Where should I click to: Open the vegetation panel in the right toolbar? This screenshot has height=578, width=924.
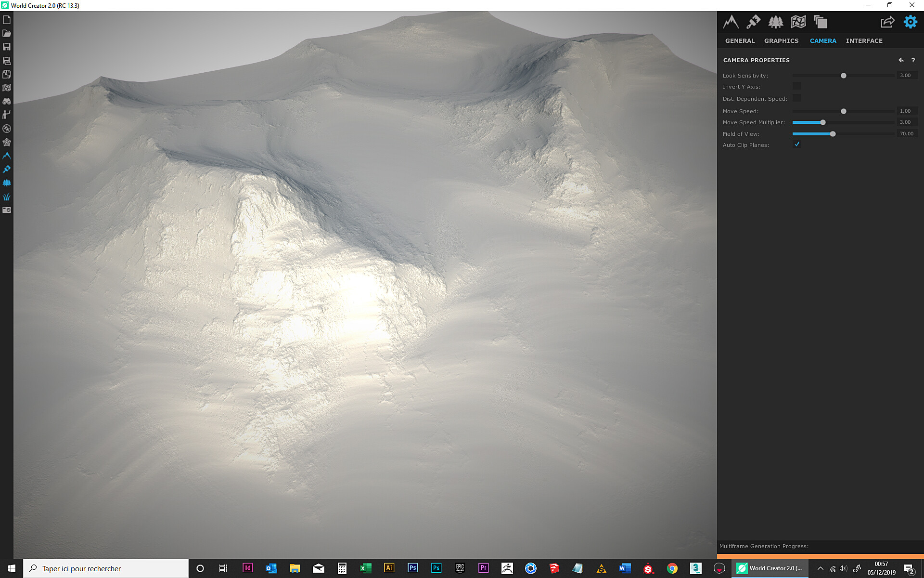tap(777, 22)
